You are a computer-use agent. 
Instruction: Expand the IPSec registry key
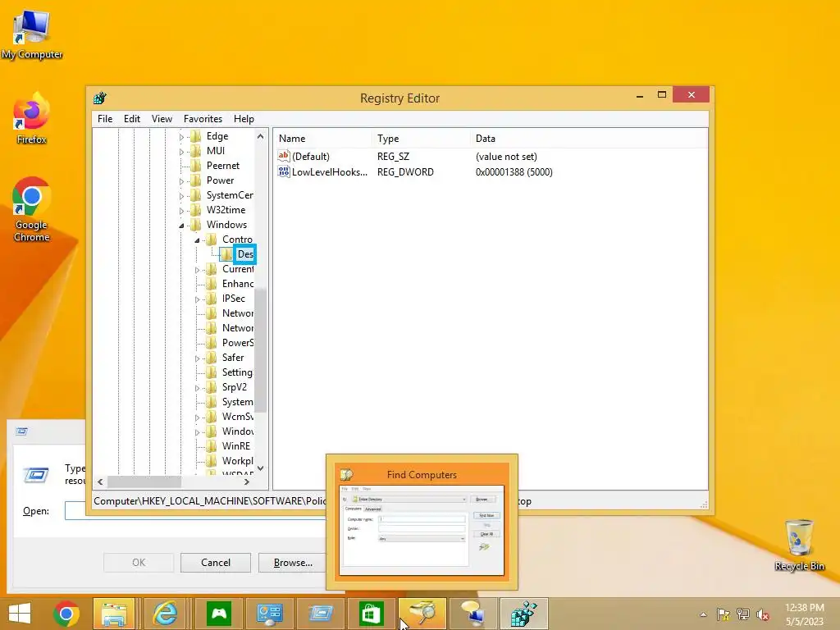pyautogui.click(x=197, y=299)
